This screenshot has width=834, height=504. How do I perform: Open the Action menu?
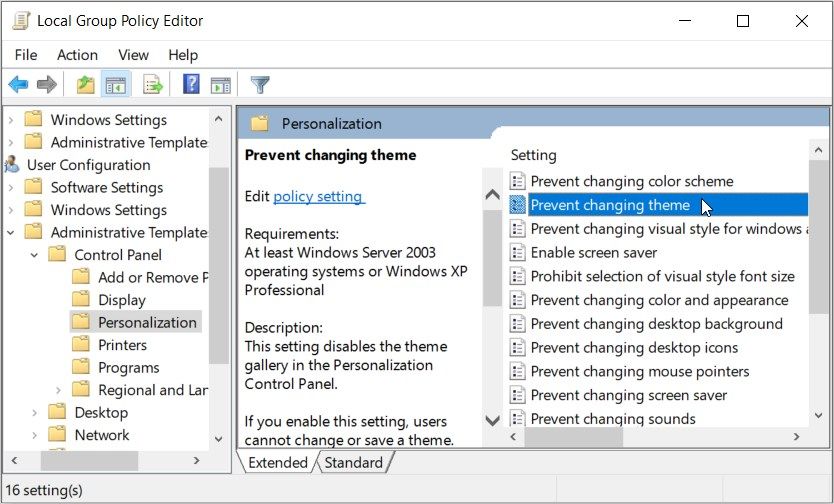coord(77,55)
